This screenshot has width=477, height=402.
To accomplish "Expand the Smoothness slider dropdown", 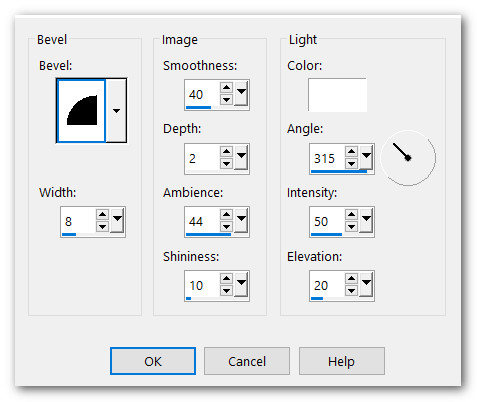I will [x=241, y=92].
